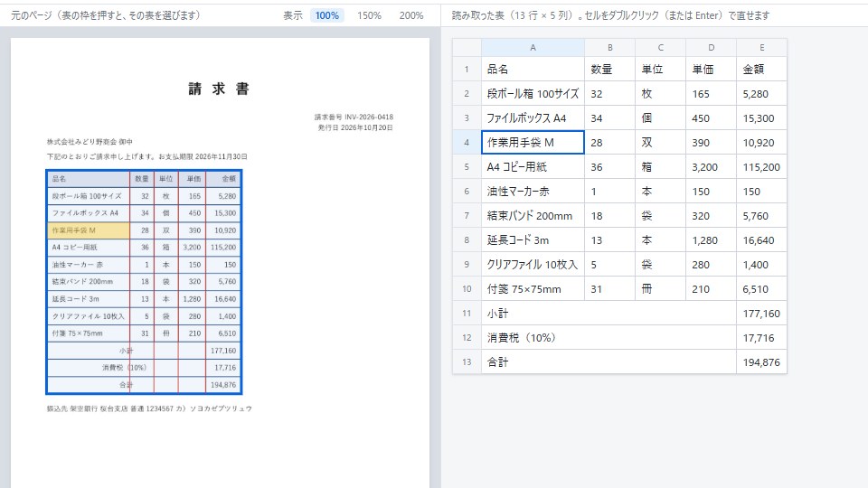
Task: Click grid cell '品名' header
Action: 533,70
